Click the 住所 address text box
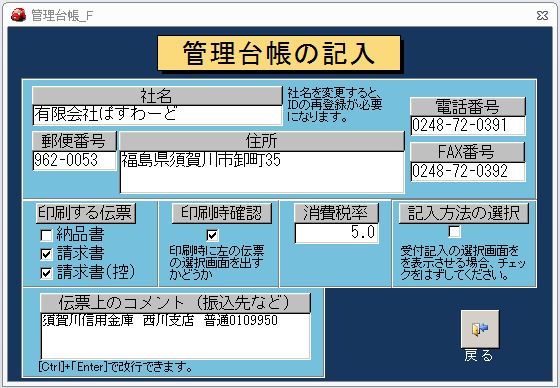This screenshot has width=560, height=388. 262,172
